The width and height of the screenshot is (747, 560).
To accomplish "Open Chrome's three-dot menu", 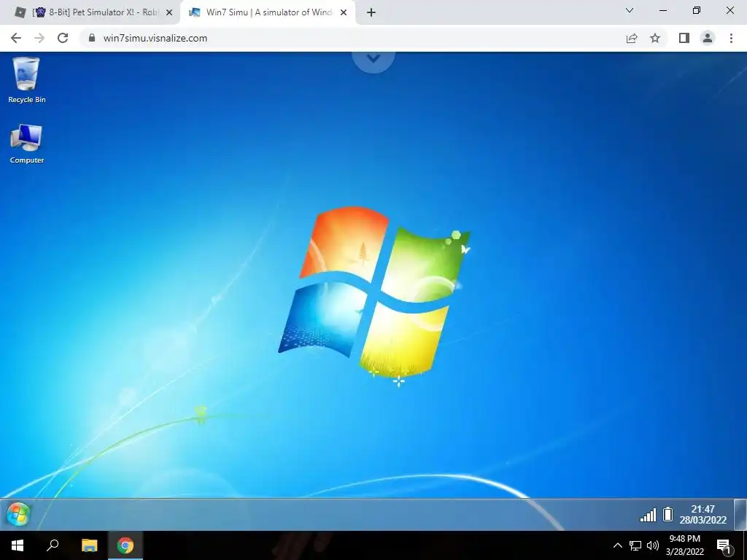I will 731,38.
